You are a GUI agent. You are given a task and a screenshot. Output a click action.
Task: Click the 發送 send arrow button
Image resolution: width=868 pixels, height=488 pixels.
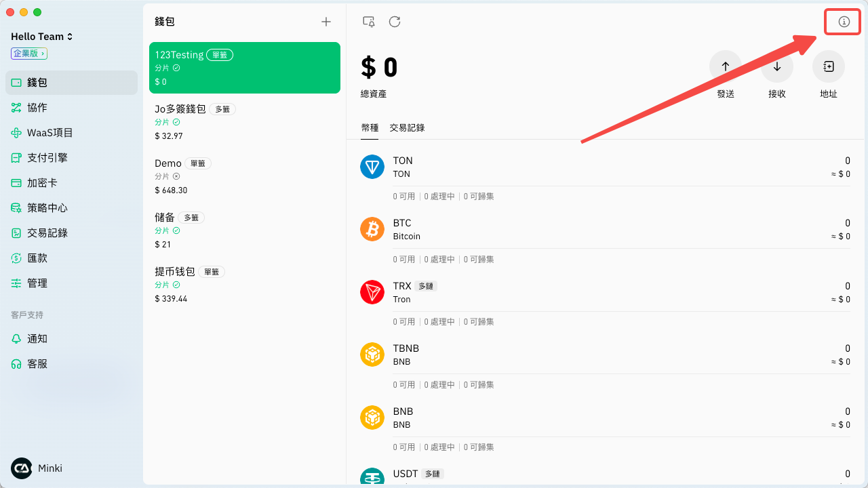(x=725, y=66)
